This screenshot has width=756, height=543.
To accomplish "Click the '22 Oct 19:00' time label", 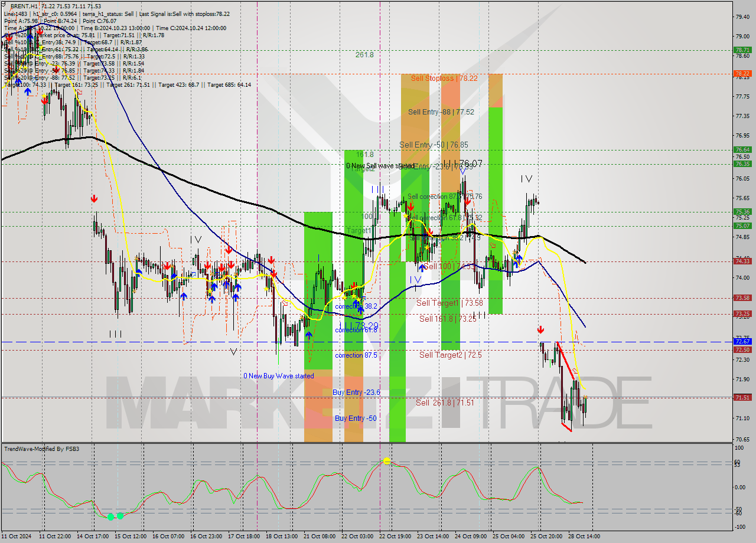I will tap(395, 536).
